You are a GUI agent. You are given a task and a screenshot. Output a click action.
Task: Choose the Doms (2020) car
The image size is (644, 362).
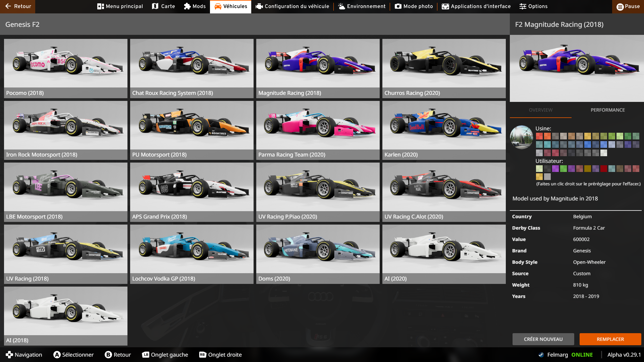(x=318, y=254)
